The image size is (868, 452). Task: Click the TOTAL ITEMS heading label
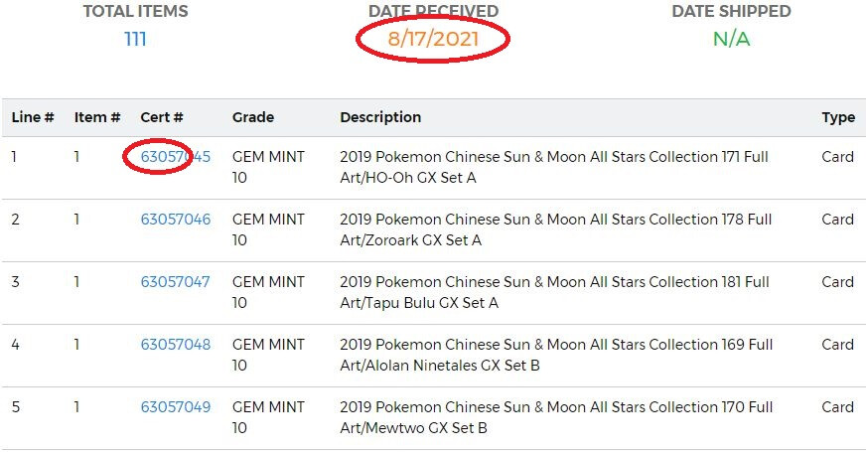(x=135, y=12)
